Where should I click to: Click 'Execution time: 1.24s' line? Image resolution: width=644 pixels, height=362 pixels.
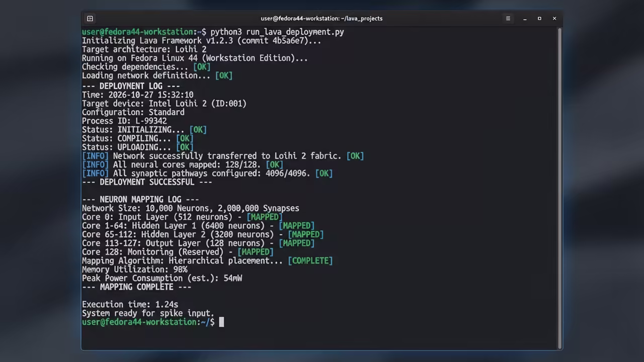(x=130, y=305)
